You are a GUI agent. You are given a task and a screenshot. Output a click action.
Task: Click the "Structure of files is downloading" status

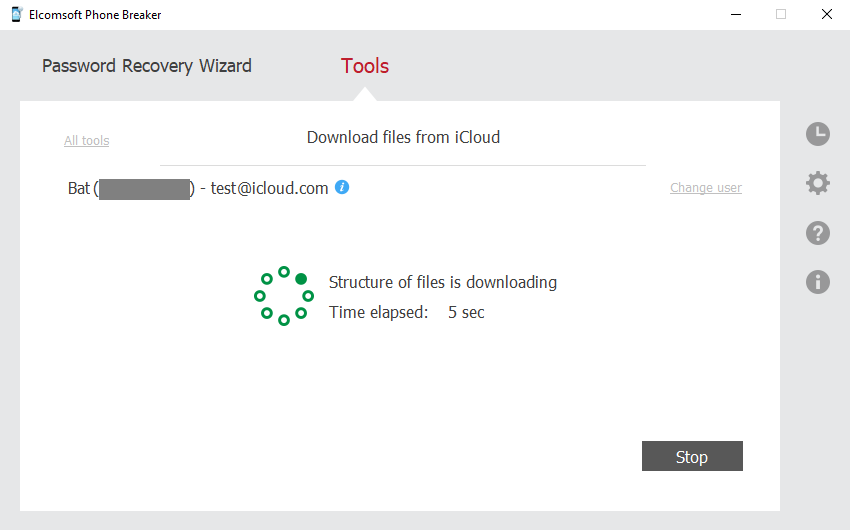443,282
